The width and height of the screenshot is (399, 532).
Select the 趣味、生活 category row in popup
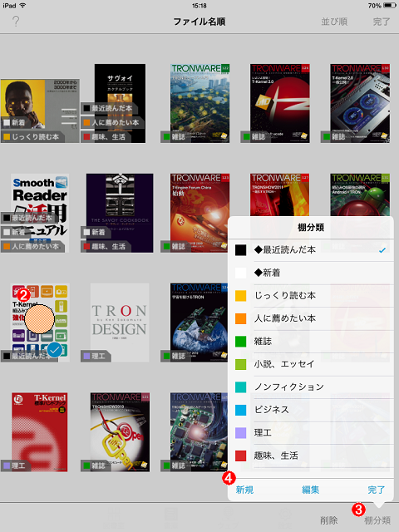[x=310, y=456]
